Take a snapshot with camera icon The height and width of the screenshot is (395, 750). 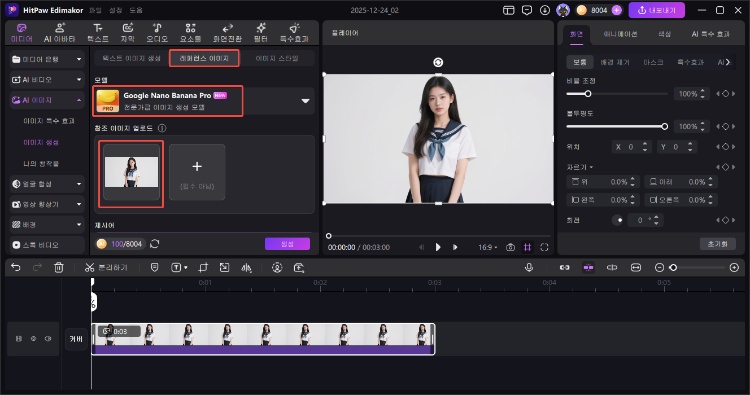click(510, 247)
